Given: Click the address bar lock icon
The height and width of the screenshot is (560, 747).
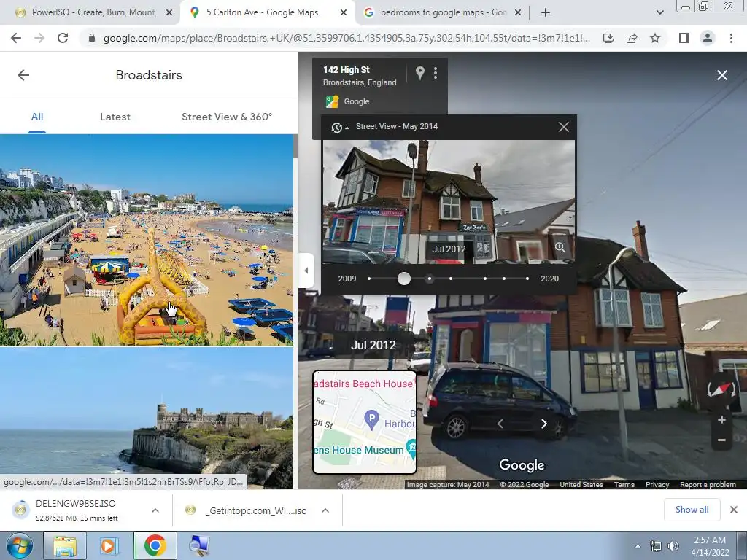Looking at the screenshot, I should (92, 38).
